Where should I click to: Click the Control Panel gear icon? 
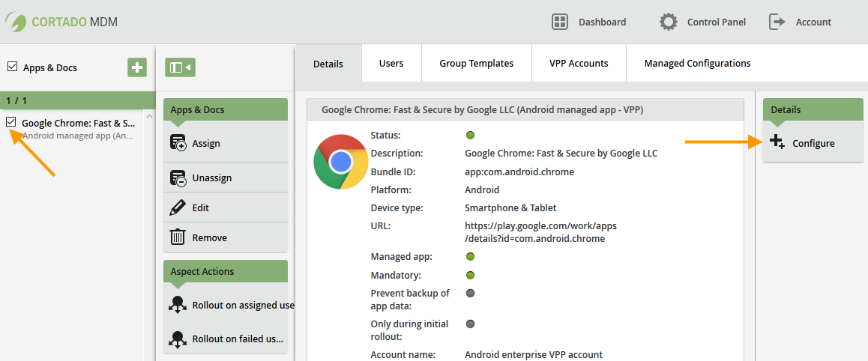(x=668, y=22)
